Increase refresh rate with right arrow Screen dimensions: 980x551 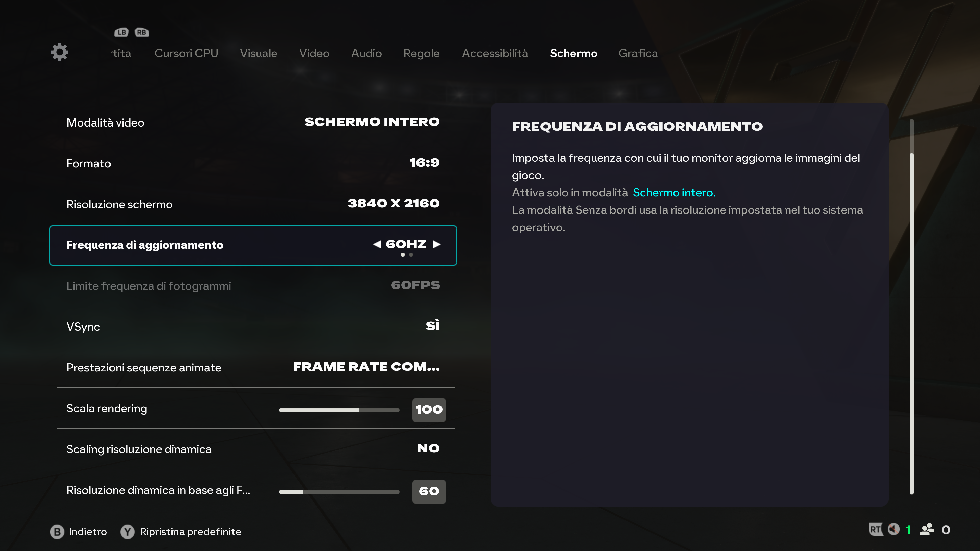click(436, 244)
